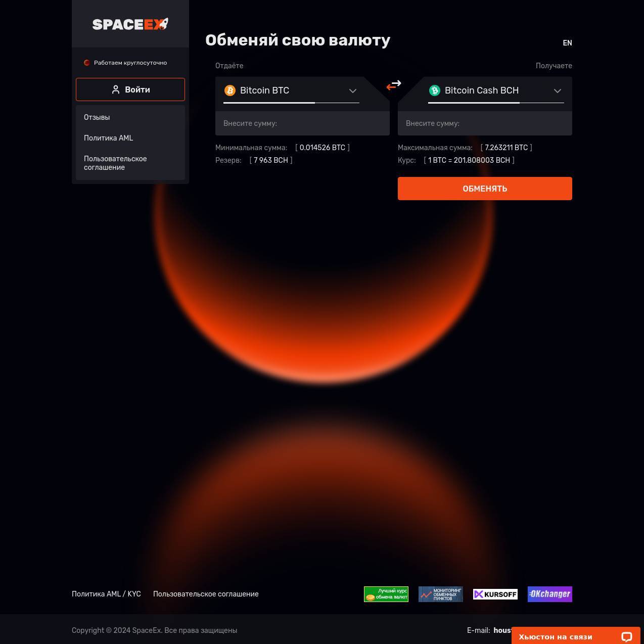Switch the language to EN
Image resolution: width=644 pixels, height=644 pixels.
coord(567,43)
